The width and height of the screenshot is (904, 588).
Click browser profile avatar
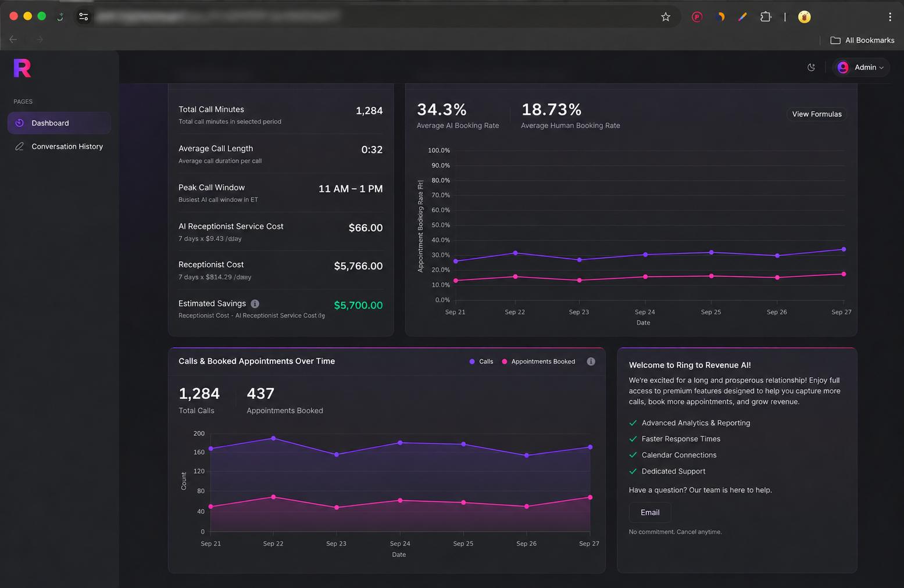(x=804, y=17)
